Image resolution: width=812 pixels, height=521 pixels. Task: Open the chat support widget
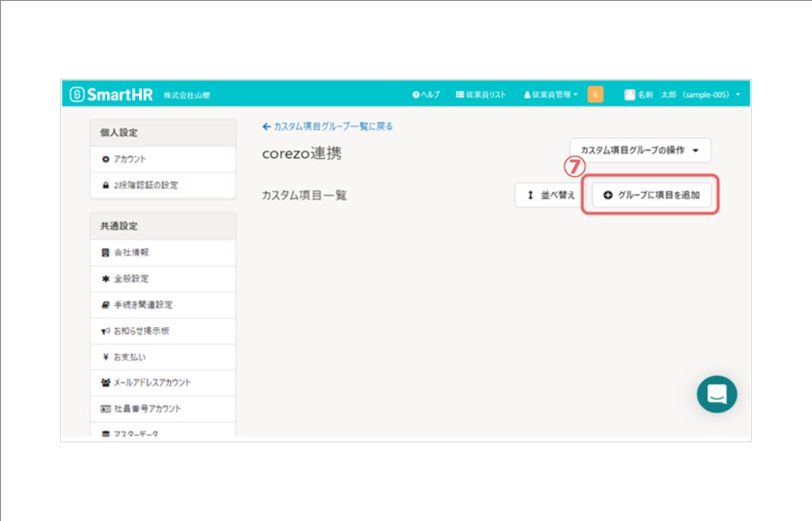coord(717,394)
